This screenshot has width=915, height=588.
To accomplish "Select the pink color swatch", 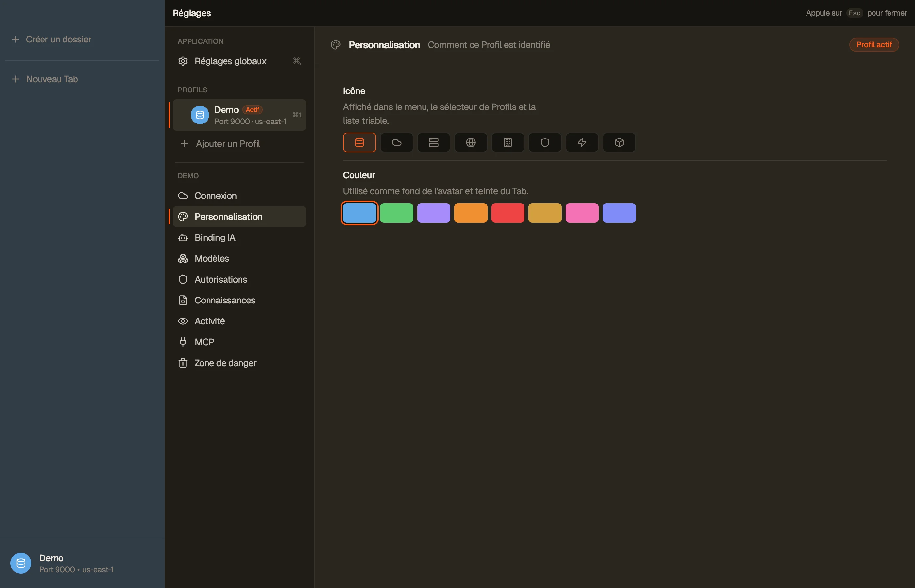I will click(582, 213).
